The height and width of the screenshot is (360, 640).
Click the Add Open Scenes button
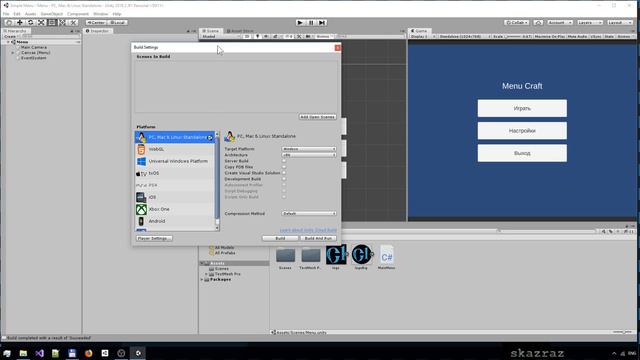(318, 117)
